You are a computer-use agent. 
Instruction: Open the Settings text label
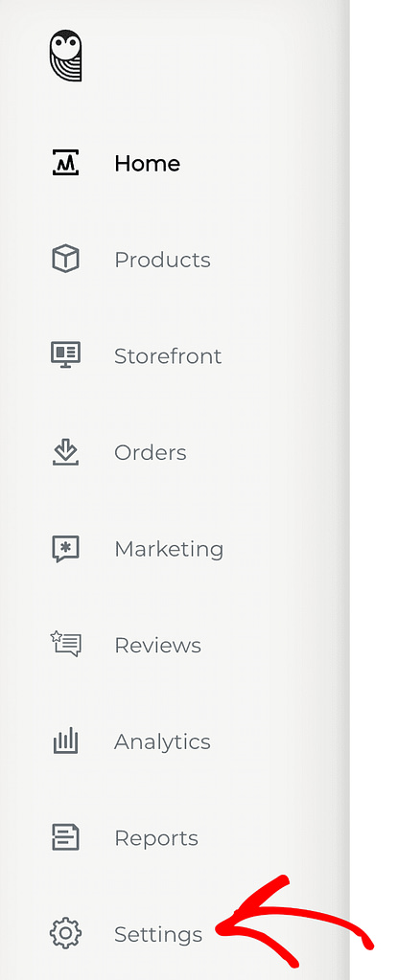[x=158, y=935]
